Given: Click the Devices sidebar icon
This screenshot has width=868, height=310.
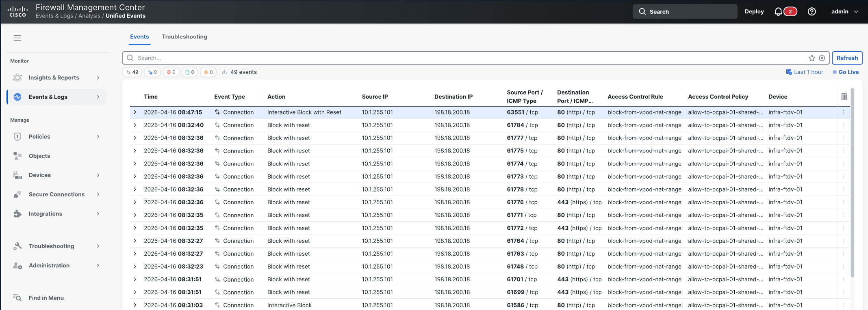Looking at the screenshot, I should (x=17, y=175).
